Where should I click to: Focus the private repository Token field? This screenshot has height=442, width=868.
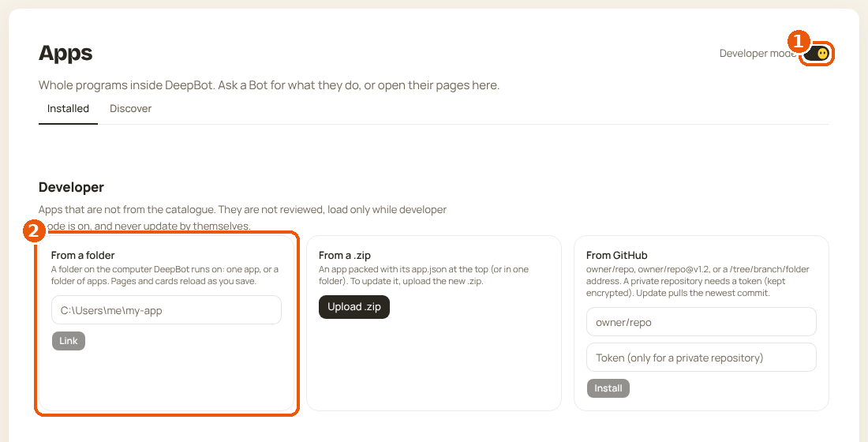702,358
